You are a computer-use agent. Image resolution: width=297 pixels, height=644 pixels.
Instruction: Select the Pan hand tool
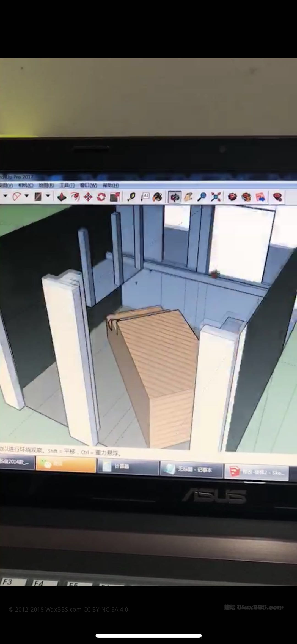(188, 197)
